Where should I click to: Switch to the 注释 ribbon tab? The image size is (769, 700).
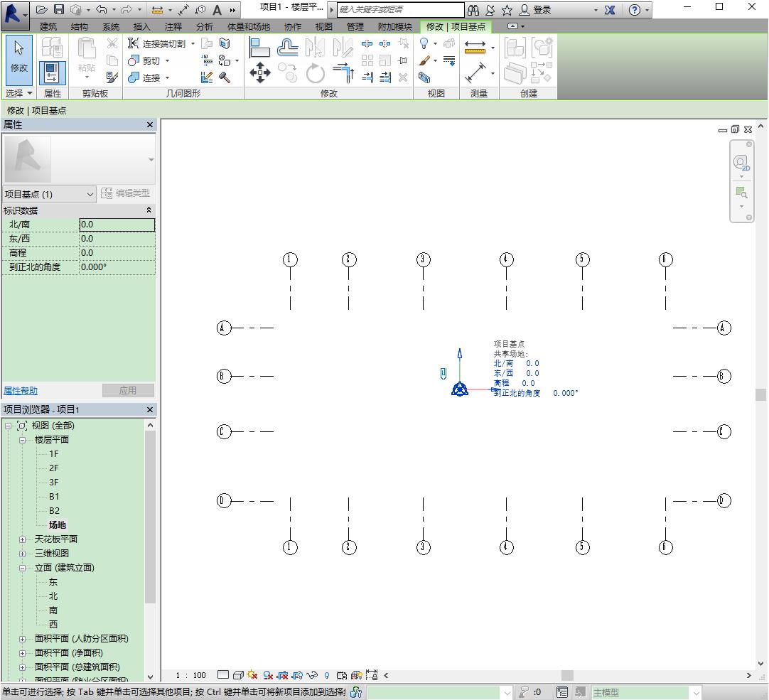click(x=173, y=26)
